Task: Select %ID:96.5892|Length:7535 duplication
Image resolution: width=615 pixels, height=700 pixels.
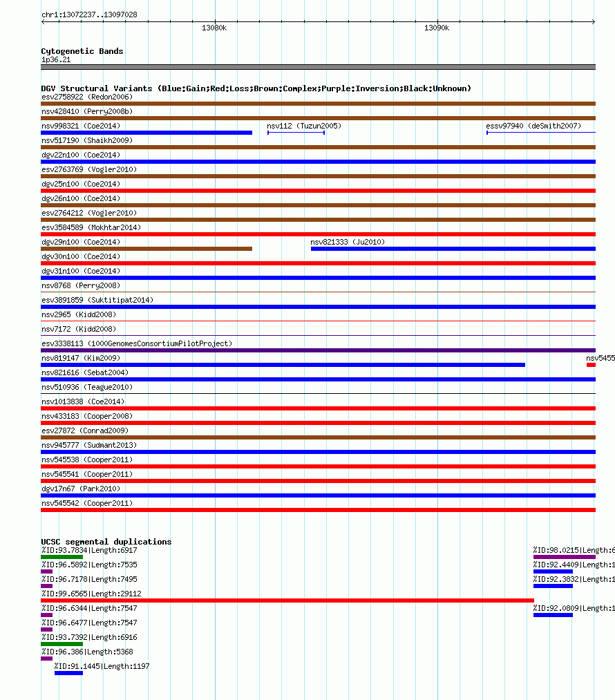Action: click(89, 565)
